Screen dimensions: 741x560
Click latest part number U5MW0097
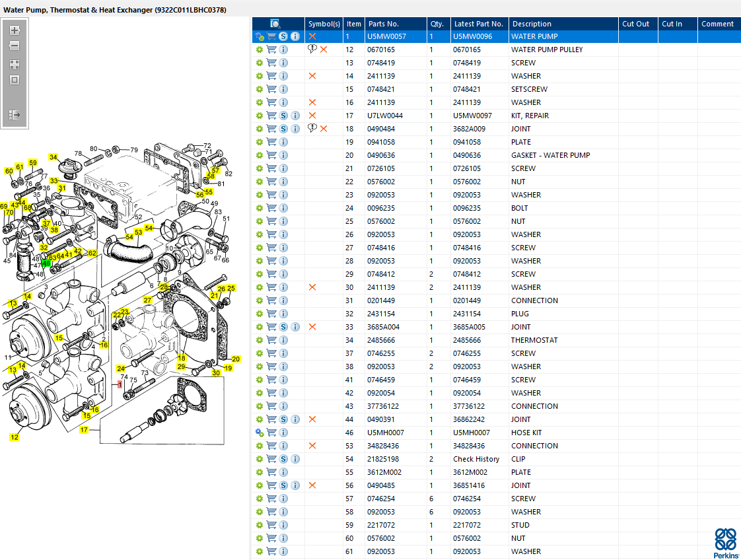tap(473, 116)
